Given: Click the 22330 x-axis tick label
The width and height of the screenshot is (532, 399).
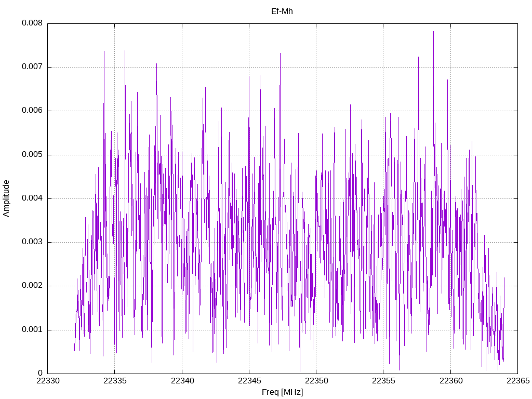Looking at the screenshot, I should click(x=47, y=381).
